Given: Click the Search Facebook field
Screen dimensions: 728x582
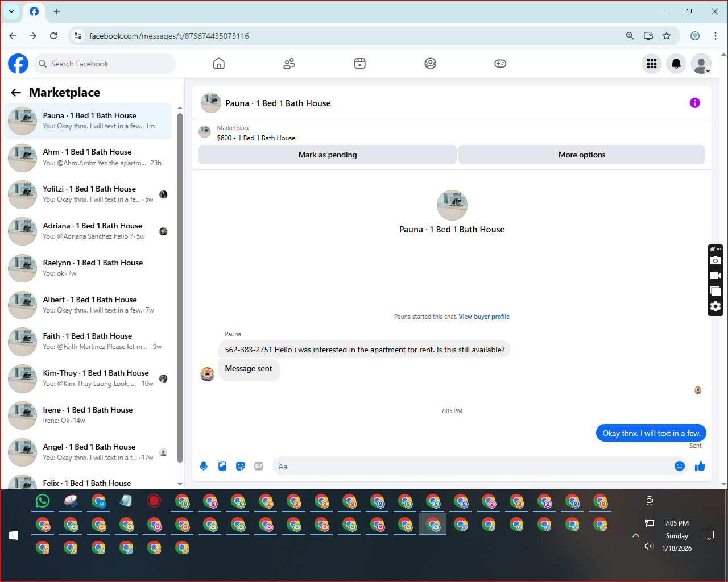Looking at the screenshot, I should click(x=105, y=64).
